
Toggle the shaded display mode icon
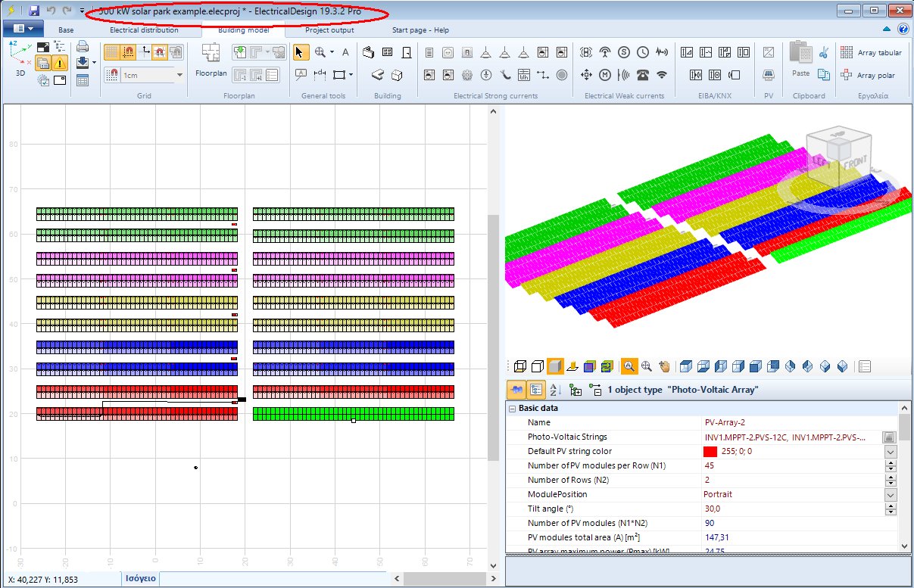554,366
